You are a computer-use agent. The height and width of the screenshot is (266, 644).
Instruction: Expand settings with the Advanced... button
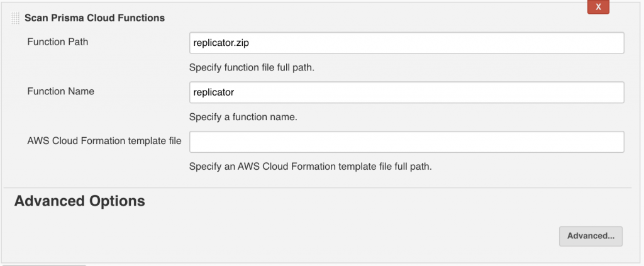591,236
